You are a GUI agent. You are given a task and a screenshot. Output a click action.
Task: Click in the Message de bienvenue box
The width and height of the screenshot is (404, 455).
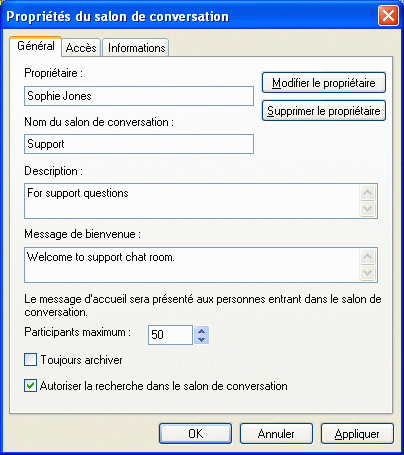[192, 265]
